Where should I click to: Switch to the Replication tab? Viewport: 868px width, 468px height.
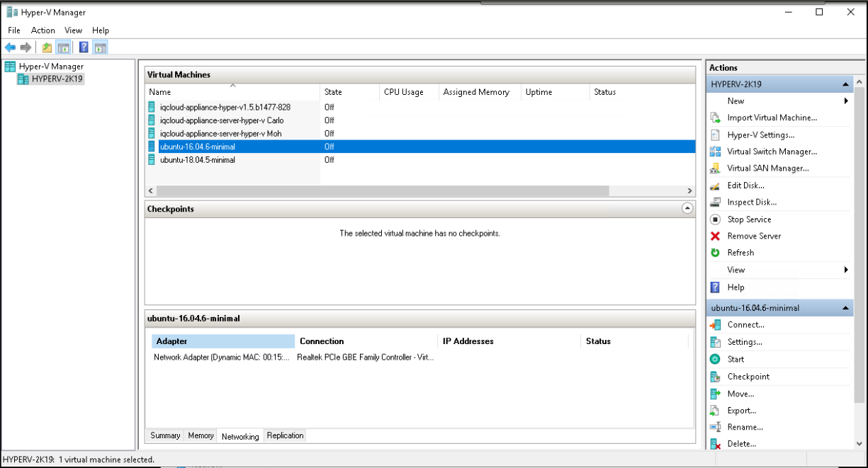[285, 435]
